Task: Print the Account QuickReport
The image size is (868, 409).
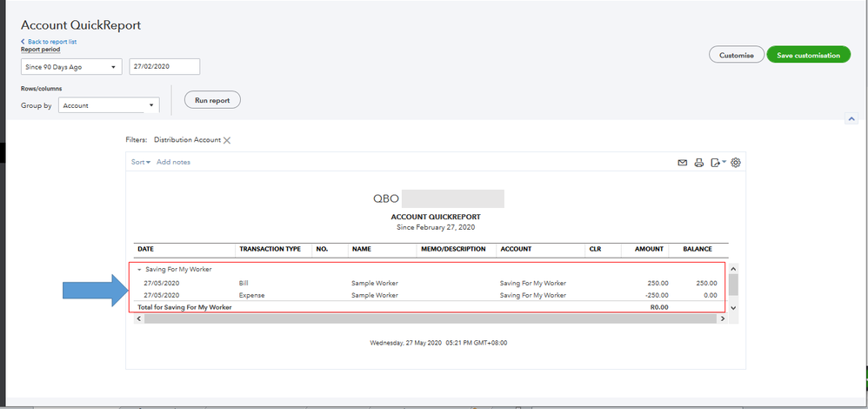Action: tap(698, 163)
